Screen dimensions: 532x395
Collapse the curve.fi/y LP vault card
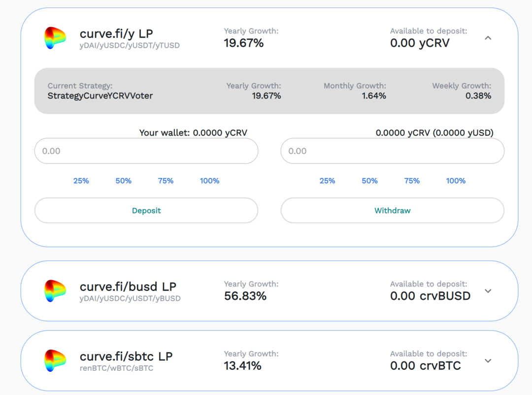coord(488,37)
